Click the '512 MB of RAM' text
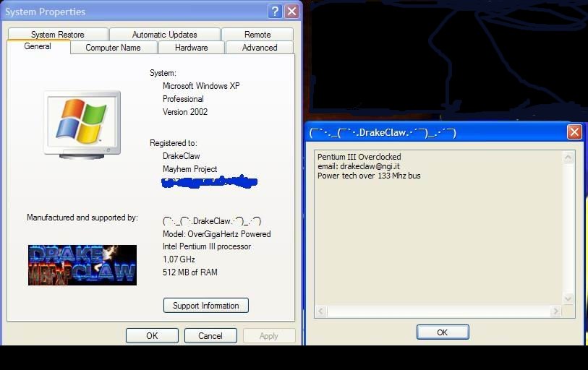 coord(190,272)
